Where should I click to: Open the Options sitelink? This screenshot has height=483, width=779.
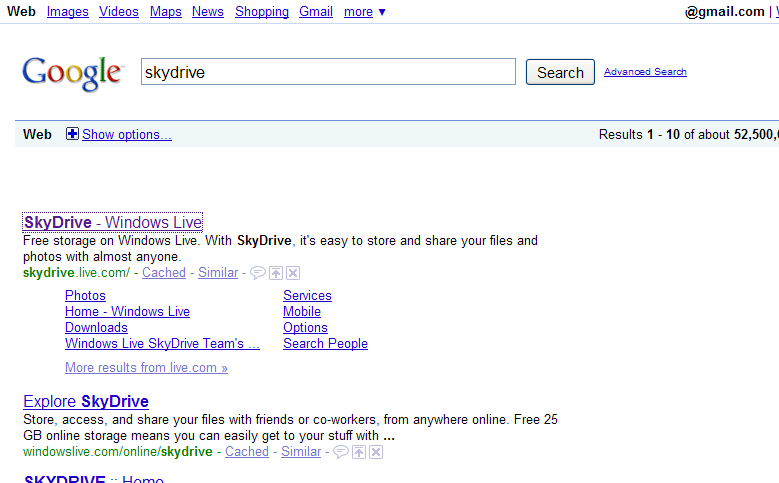coord(306,327)
